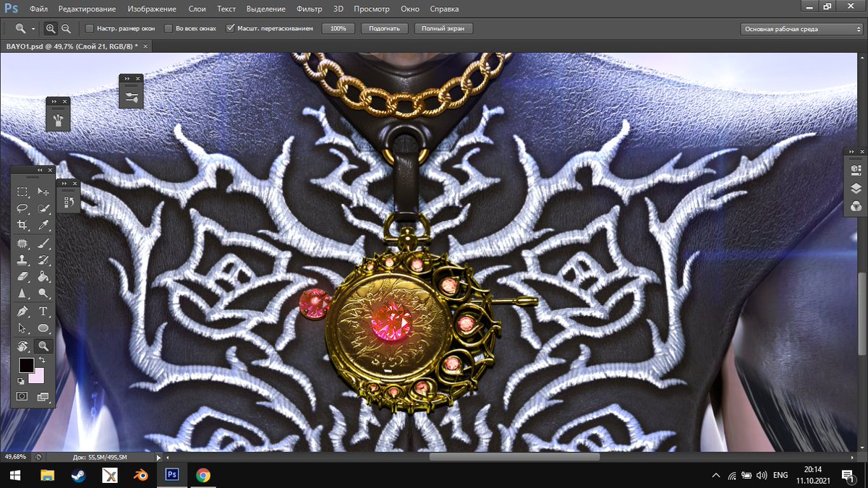Open the Просмотр menu

pyautogui.click(x=372, y=9)
